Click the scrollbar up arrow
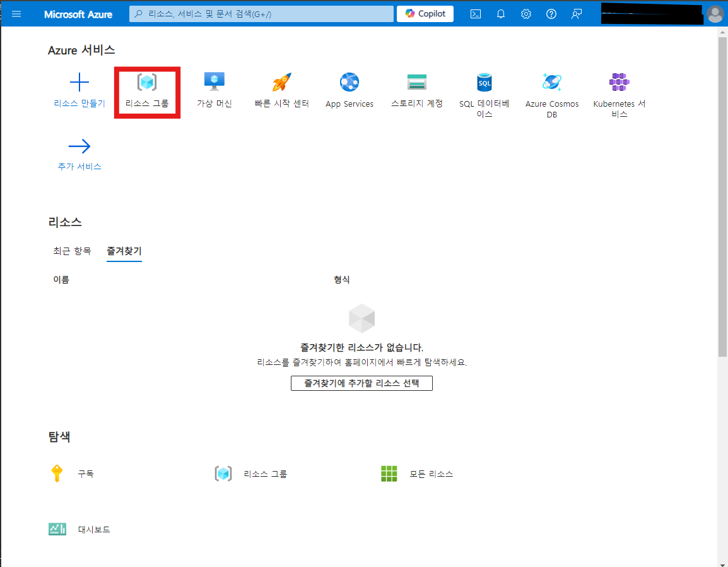728x567 pixels. click(x=722, y=32)
